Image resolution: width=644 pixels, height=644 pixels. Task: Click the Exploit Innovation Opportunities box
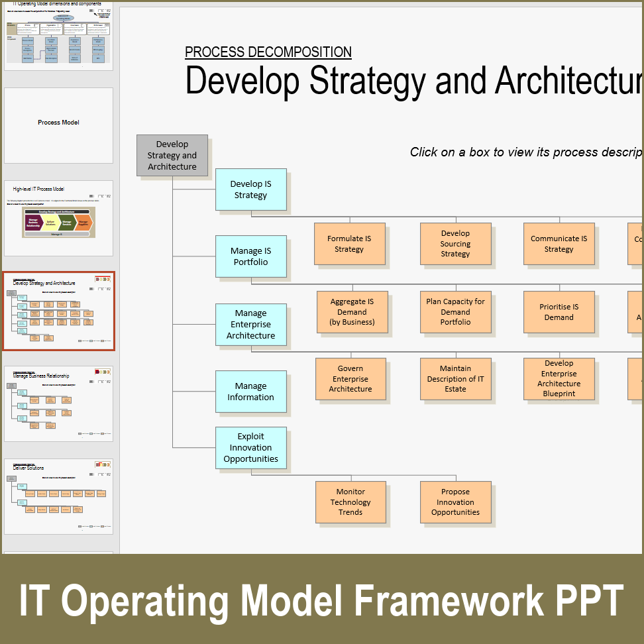[250, 448]
